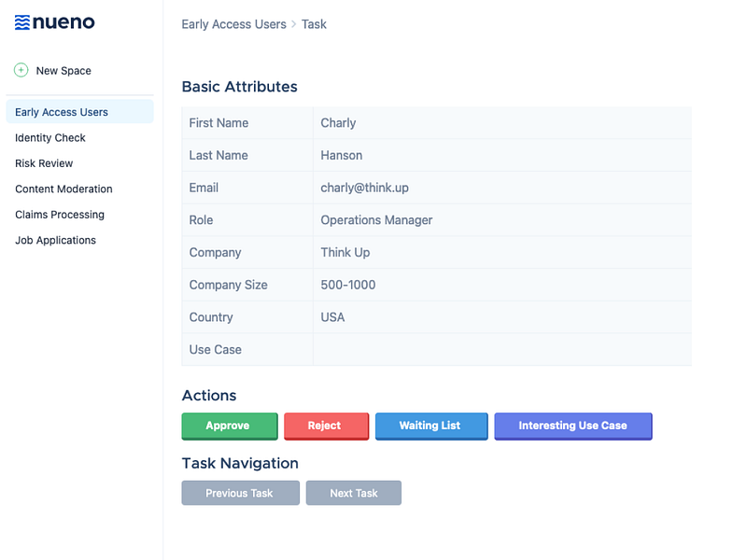Image resolution: width=747 pixels, height=560 pixels.
Task: Click the empty Use Case value cell
Action: [x=502, y=349]
